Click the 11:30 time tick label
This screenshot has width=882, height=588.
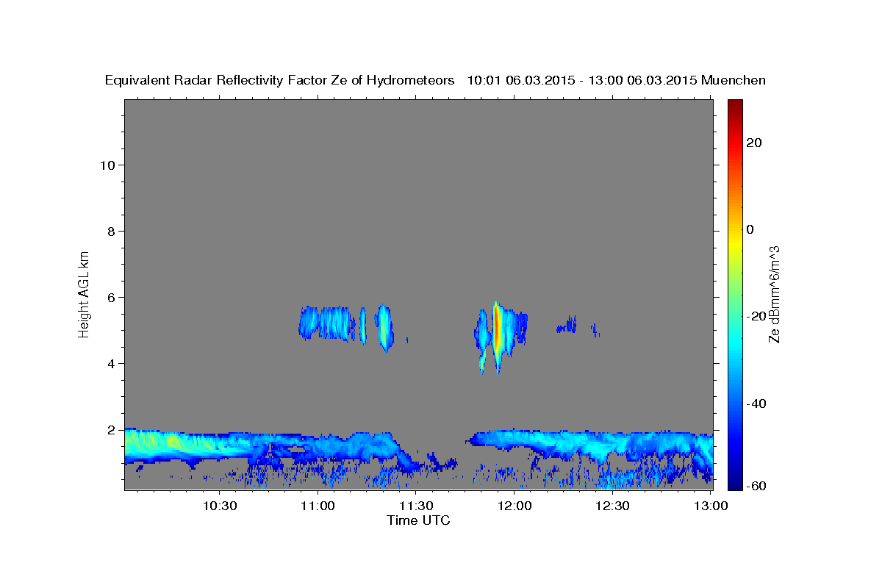coord(416,506)
